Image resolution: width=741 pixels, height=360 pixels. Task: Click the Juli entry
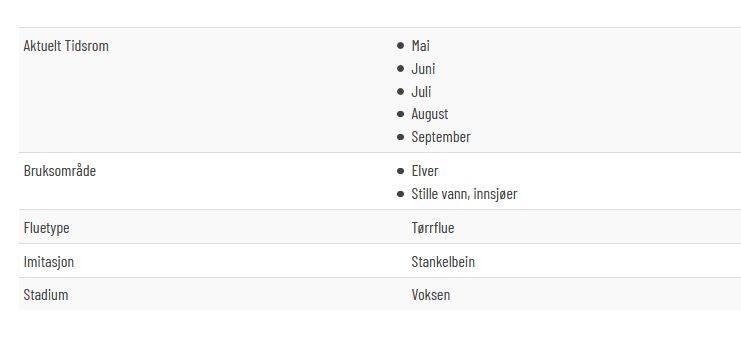[421, 92]
